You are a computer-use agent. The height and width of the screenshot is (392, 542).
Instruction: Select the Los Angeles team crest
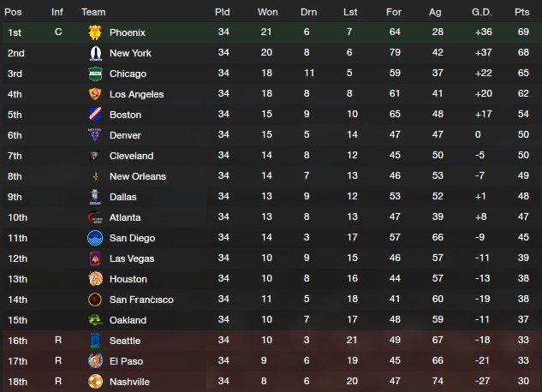(95, 94)
